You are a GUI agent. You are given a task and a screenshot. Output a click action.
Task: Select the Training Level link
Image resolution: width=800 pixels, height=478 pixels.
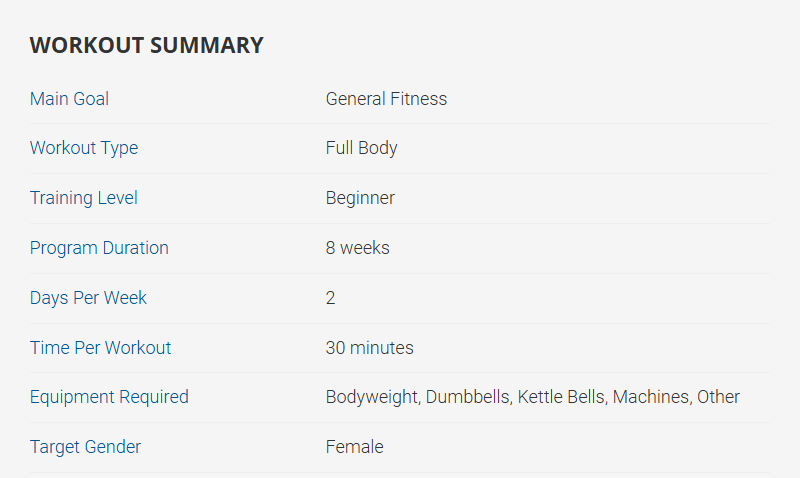[x=84, y=198]
